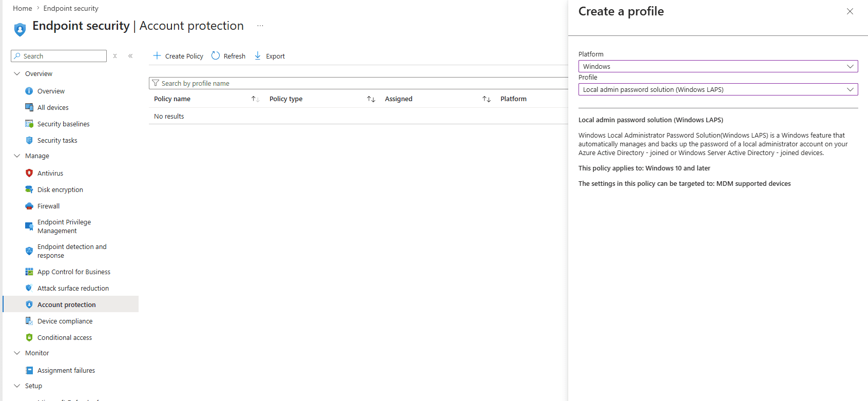Click the Security baselines icon
The image size is (868, 401).
29,124
